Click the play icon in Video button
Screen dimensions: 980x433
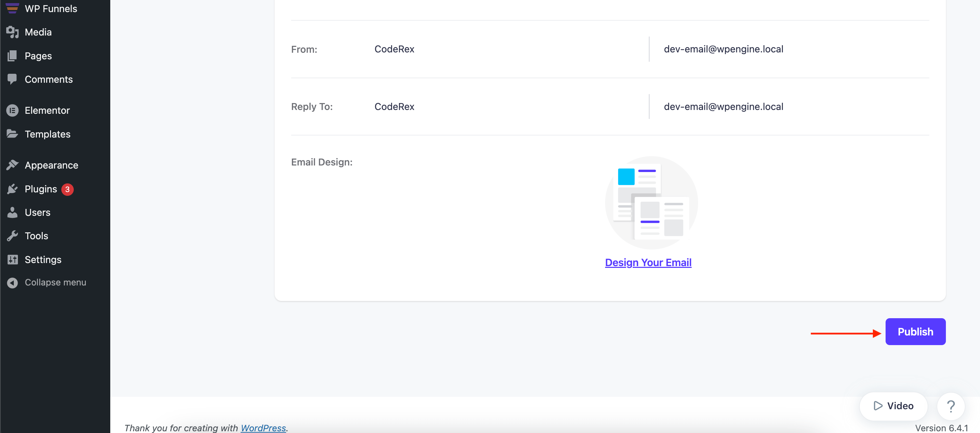pyautogui.click(x=878, y=406)
